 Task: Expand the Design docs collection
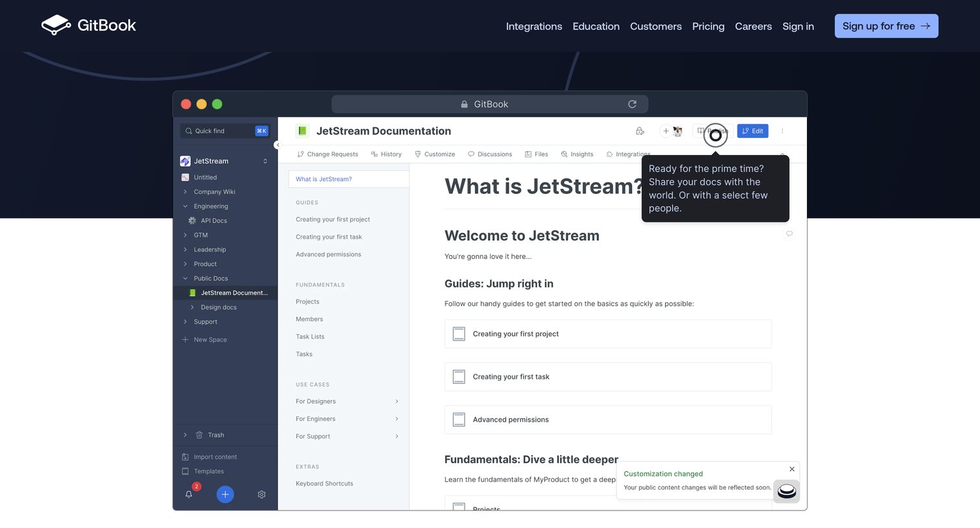(192, 307)
